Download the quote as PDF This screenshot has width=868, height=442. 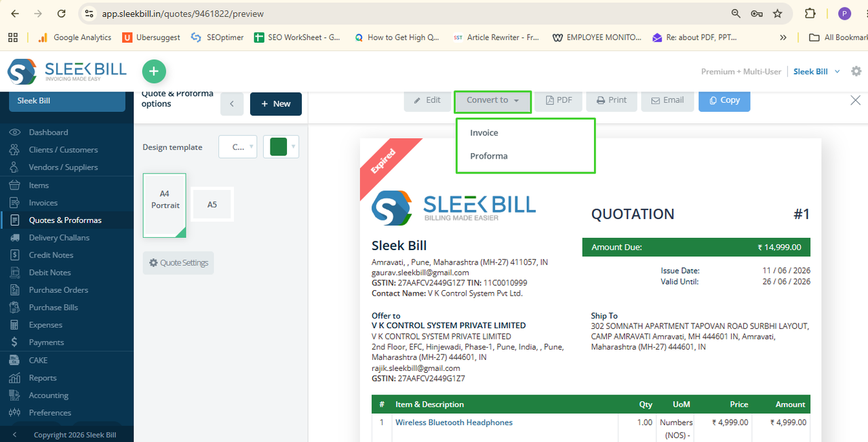(x=559, y=100)
